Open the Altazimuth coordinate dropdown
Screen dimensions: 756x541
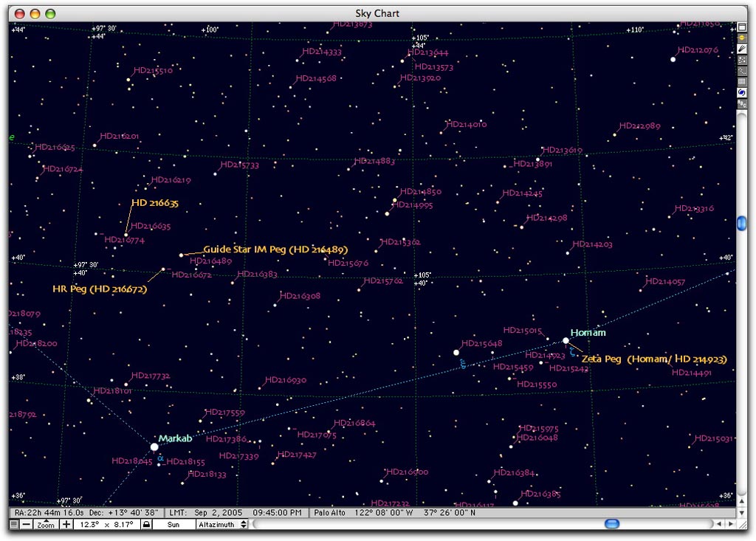tap(221, 524)
